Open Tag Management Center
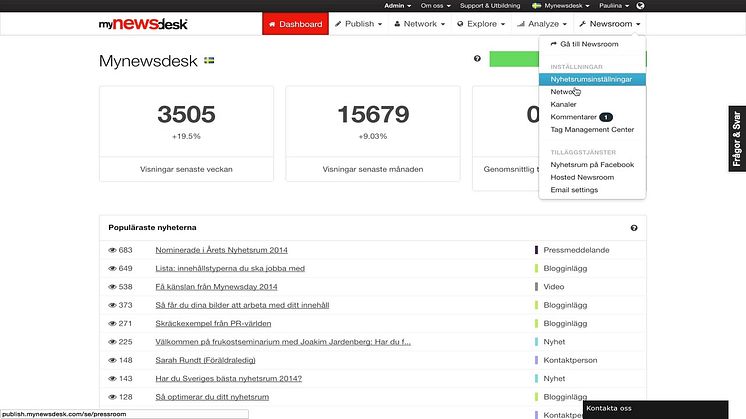The image size is (746, 419). (592, 129)
